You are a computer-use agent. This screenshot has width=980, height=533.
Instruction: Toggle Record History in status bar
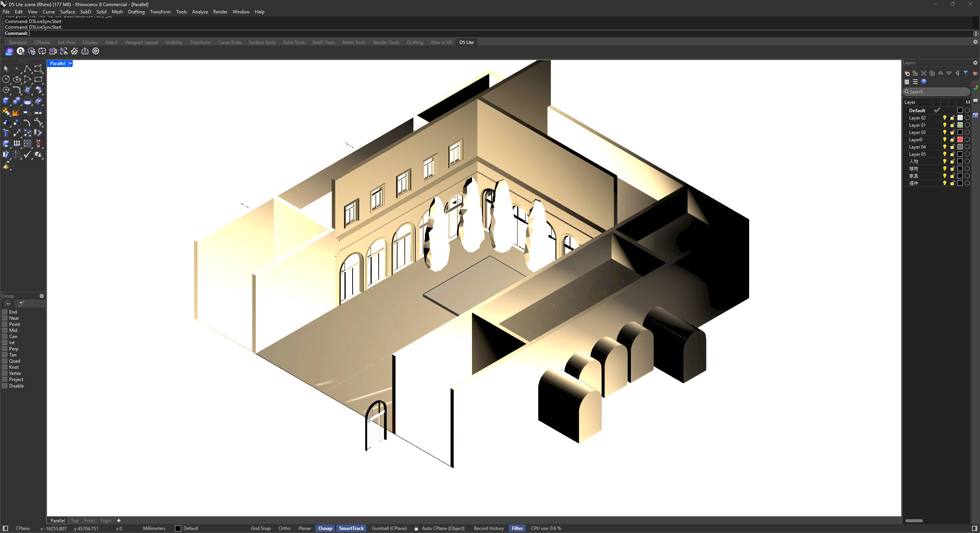pyautogui.click(x=488, y=528)
